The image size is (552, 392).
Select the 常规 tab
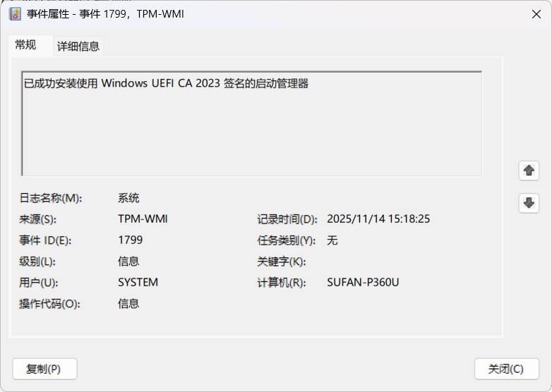[25, 45]
